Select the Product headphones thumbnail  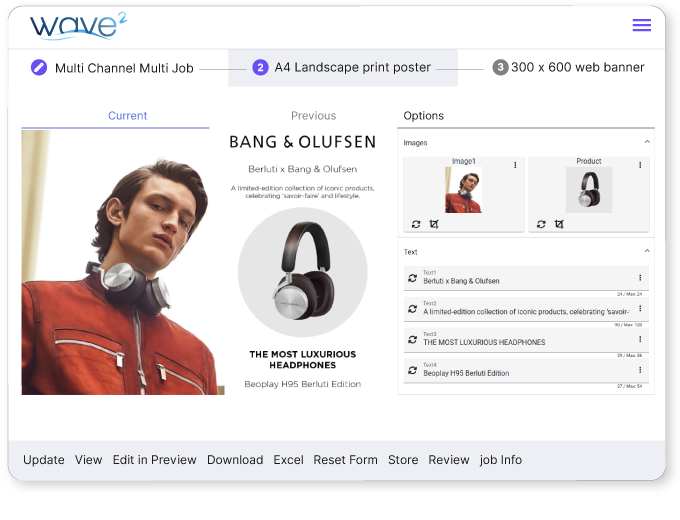click(x=589, y=190)
